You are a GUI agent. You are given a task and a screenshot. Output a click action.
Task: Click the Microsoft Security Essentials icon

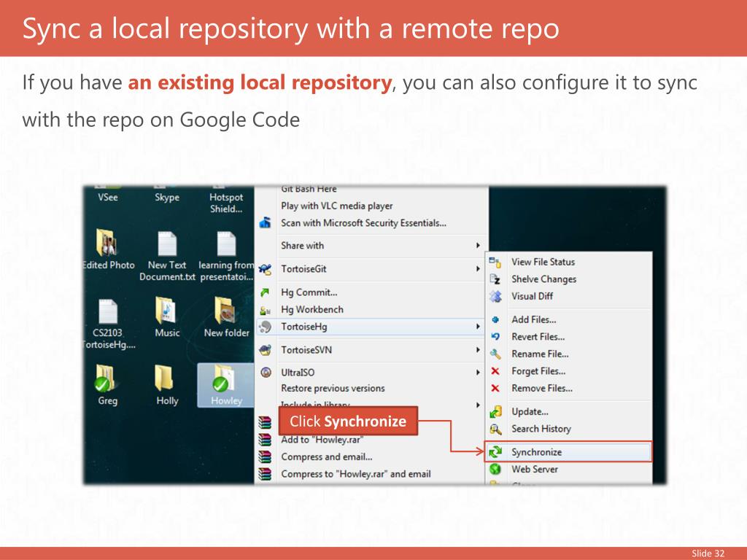pos(266,223)
